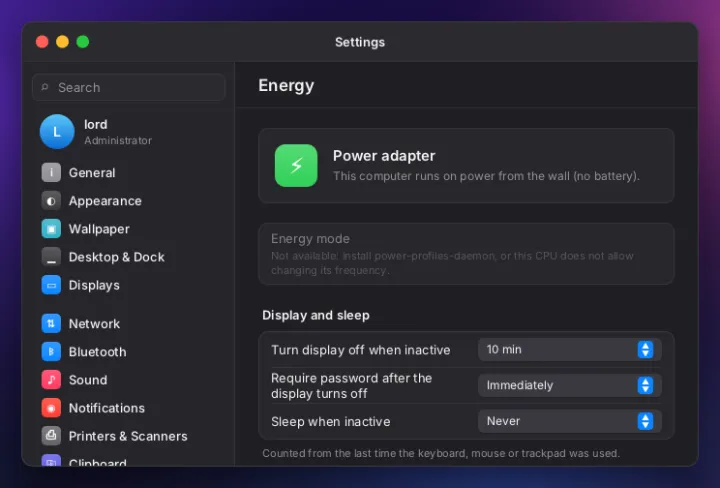This screenshot has width=720, height=488.
Task: Click 'This computer runs on power' description
Action: (x=486, y=176)
